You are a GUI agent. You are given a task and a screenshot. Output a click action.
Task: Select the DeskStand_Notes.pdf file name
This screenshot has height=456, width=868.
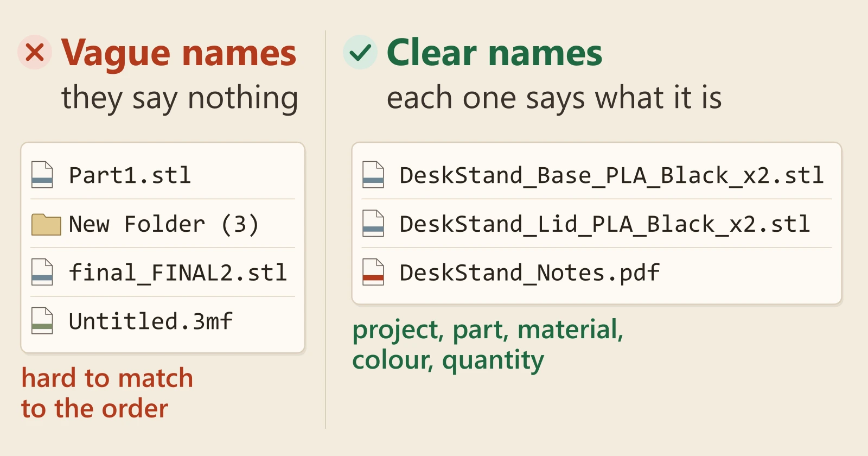[x=529, y=273]
